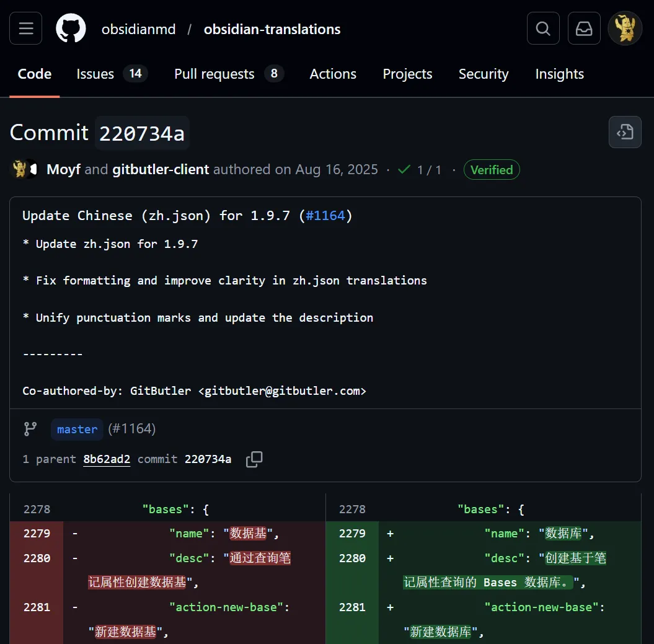Open pull request #1164 in commit title
The image size is (654, 644).
tap(325, 216)
